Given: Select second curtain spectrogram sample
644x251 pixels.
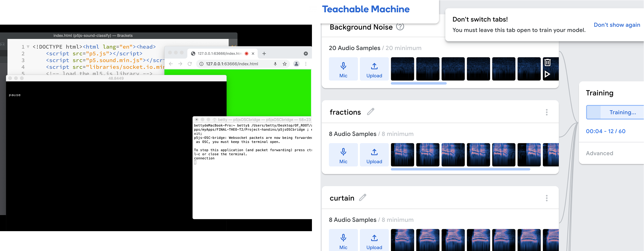Looking at the screenshot, I should coord(428,240).
